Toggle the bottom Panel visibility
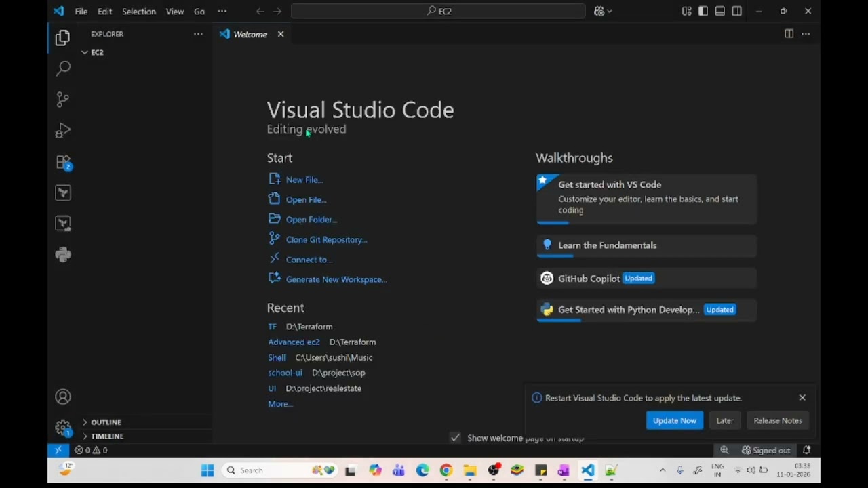868x488 pixels. [x=720, y=11]
